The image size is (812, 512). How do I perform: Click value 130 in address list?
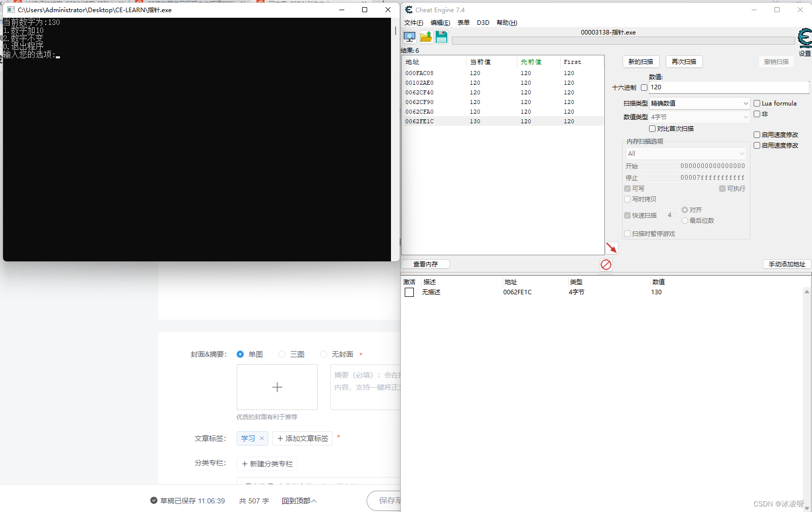[x=657, y=292]
